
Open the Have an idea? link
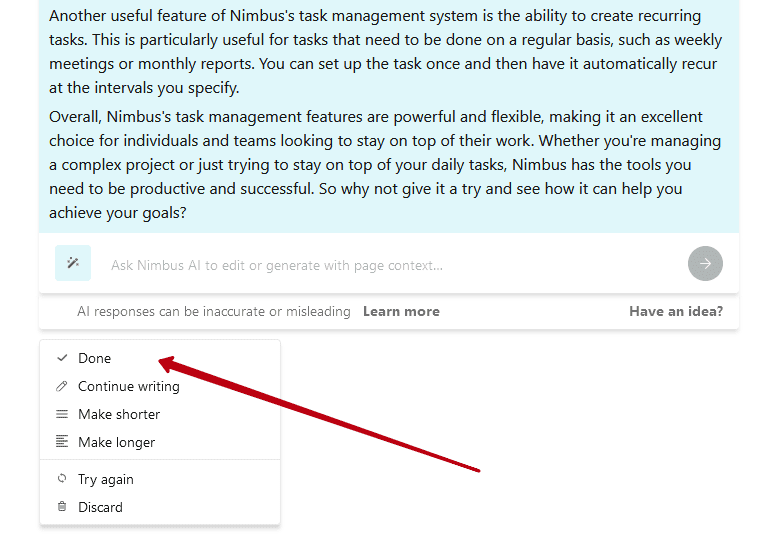click(x=676, y=311)
